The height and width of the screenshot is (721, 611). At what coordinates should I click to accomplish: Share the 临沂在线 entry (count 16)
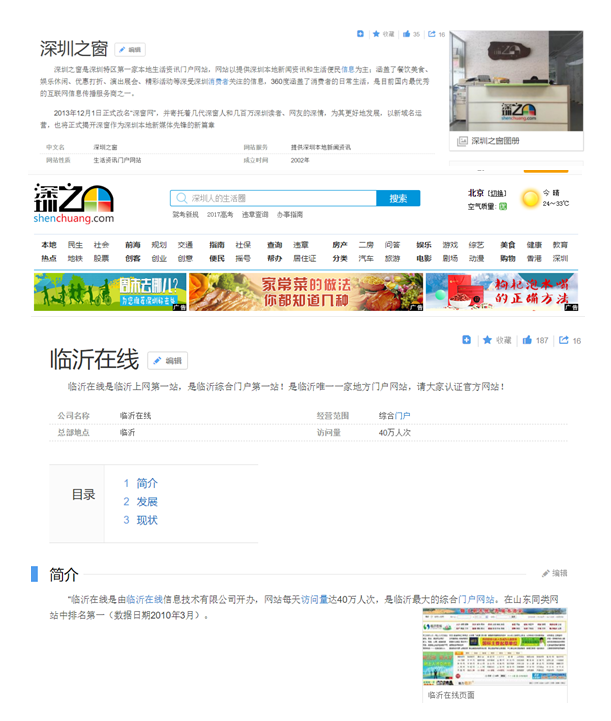coord(564,340)
